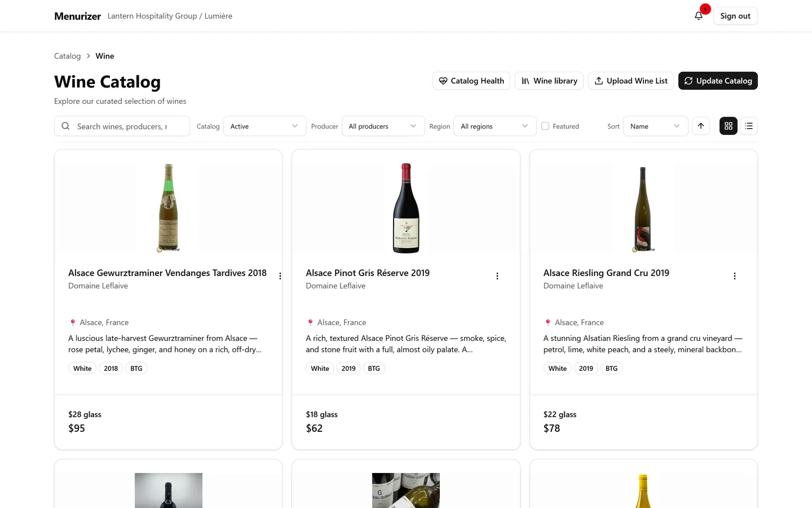Click Upload Wine List button
812x508 pixels.
[x=631, y=81]
